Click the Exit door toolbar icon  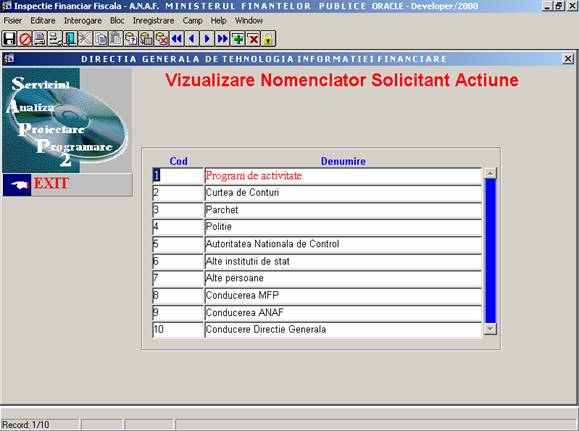pos(70,39)
